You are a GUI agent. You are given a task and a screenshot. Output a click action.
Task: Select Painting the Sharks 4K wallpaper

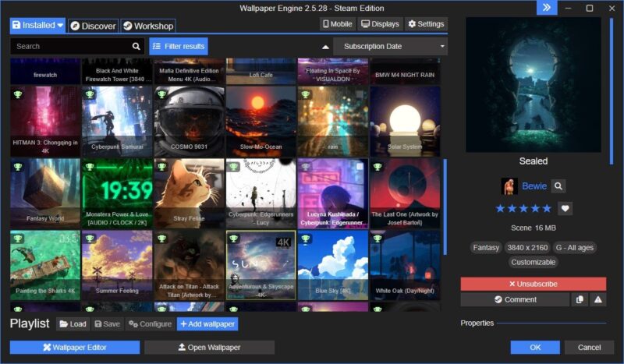pyautogui.click(x=45, y=265)
